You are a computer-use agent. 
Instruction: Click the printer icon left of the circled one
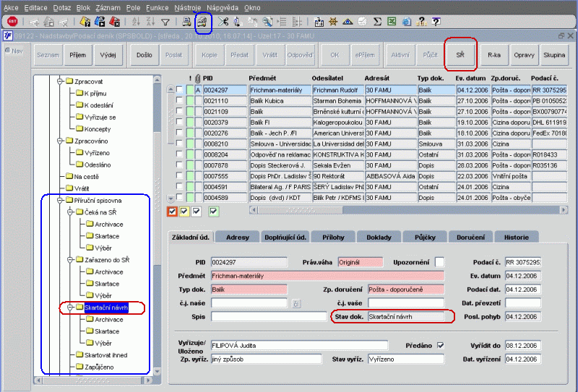(x=187, y=22)
